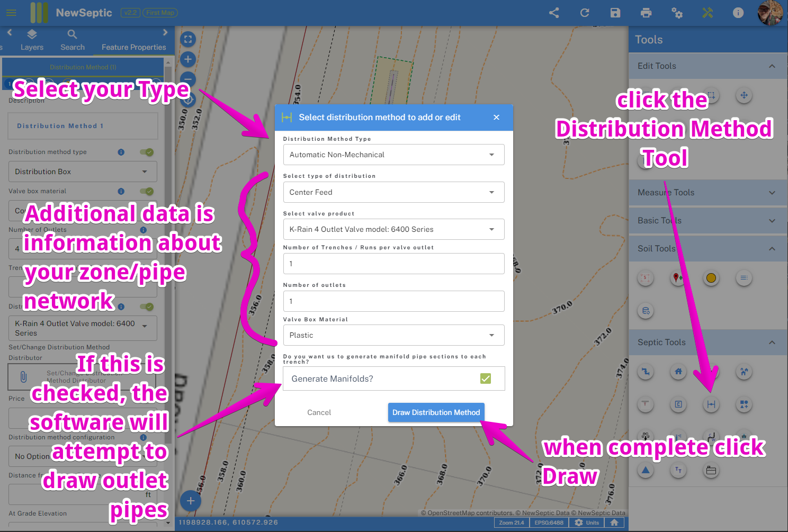The image size is (788, 532).
Task: Click the Number of outlets input field
Action: point(393,301)
